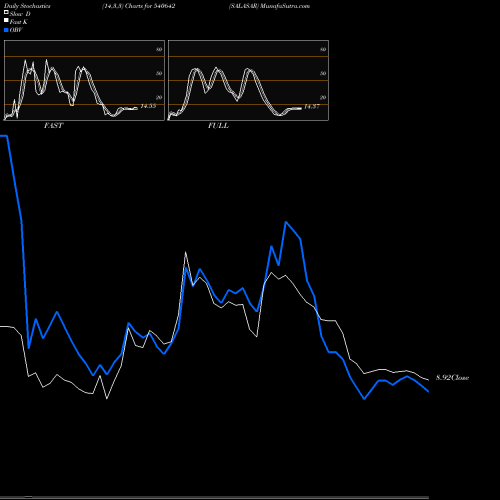Click the 20 level label in FULL chart
This screenshot has width=500, height=500.
tap(323, 97)
